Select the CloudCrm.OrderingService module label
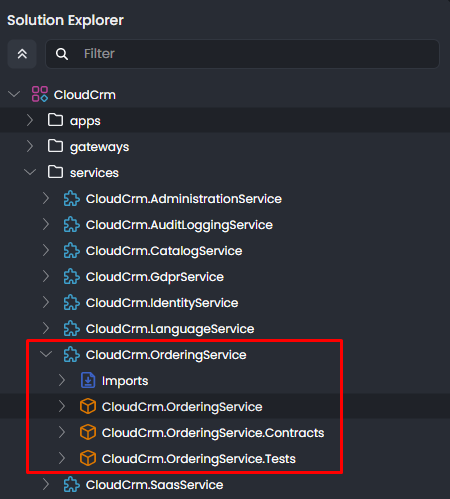The height and width of the screenshot is (499, 450). tap(166, 355)
